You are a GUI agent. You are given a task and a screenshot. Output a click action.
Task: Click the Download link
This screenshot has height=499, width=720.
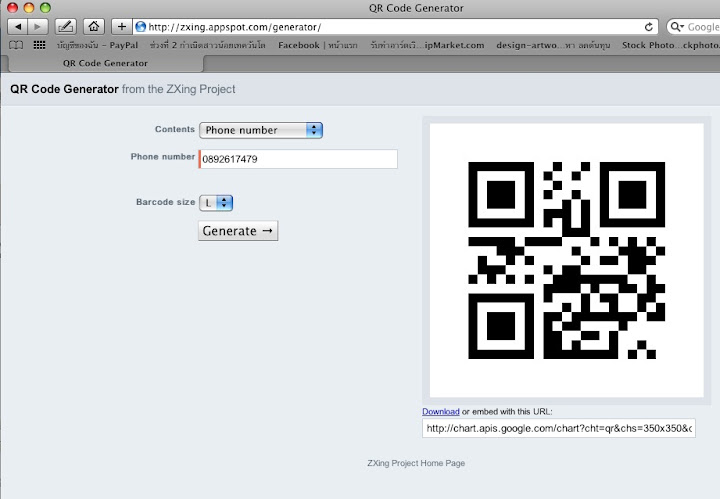(x=441, y=412)
